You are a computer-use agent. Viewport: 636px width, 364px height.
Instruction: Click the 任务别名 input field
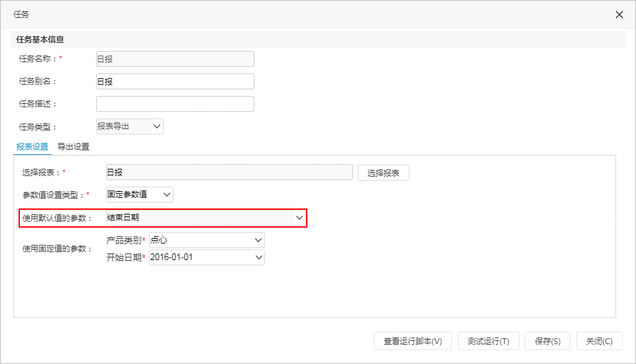pos(175,81)
